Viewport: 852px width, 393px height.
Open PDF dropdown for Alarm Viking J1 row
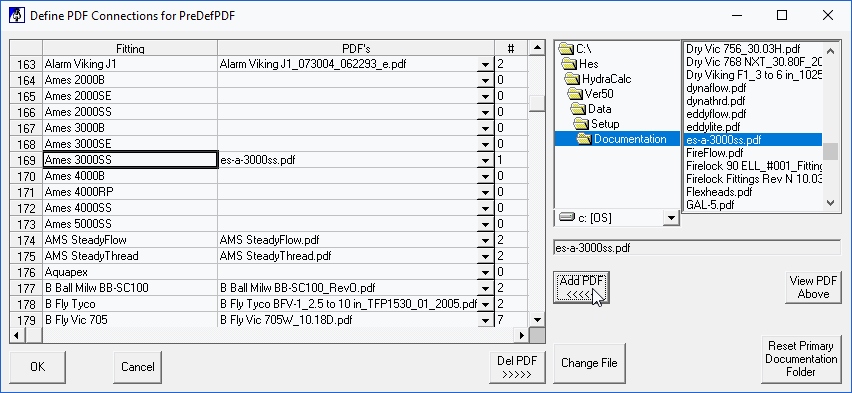pyautogui.click(x=484, y=65)
